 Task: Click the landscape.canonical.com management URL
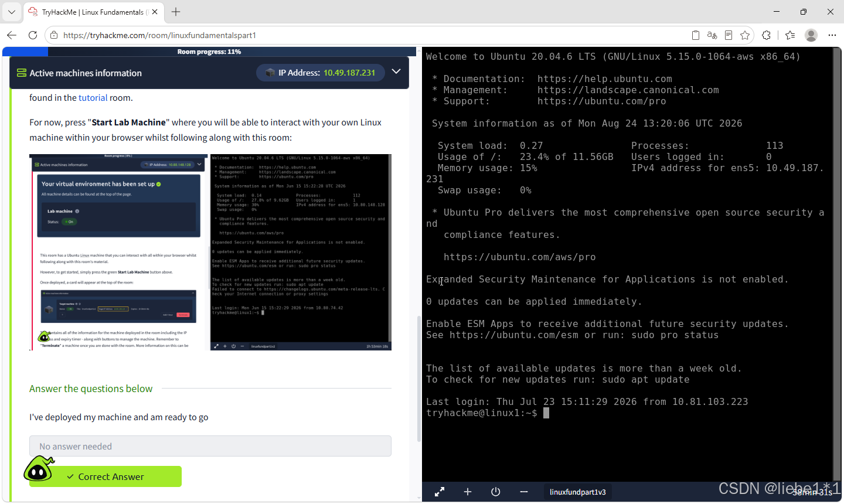tap(628, 90)
